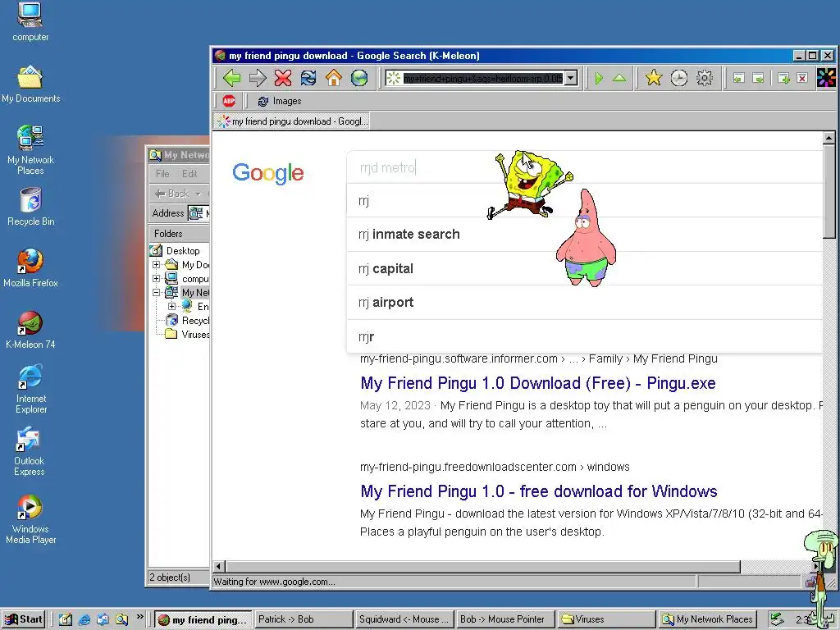Collapse My Network Places node in Folders tree
Screen dimensions: 840x630
tap(157, 293)
